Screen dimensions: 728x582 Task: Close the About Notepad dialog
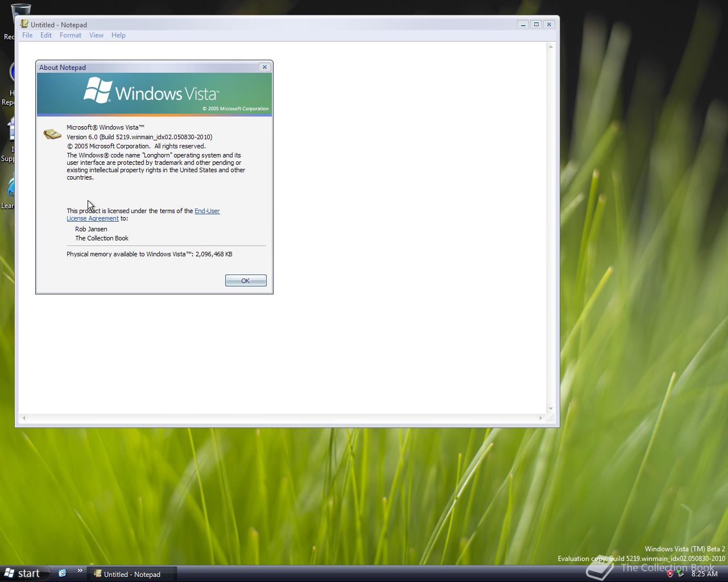pyautogui.click(x=264, y=67)
